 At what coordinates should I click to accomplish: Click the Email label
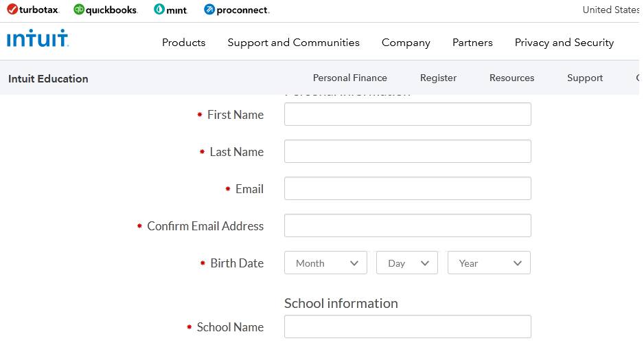tap(249, 189)
